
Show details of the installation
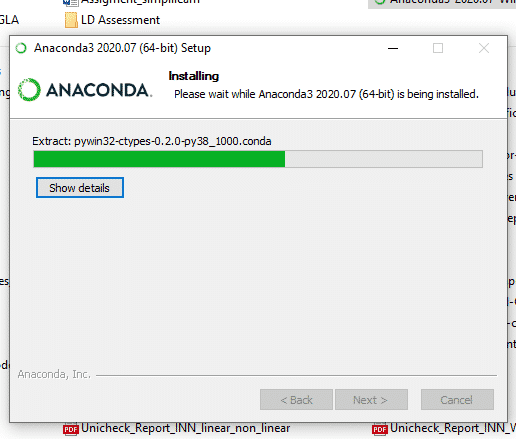pyautogui.click(x=80, y=188)
